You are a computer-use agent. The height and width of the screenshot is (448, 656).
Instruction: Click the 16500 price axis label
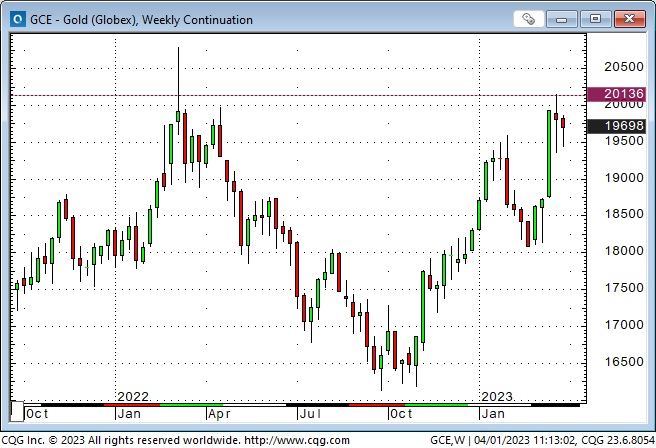tap(623, 361)
